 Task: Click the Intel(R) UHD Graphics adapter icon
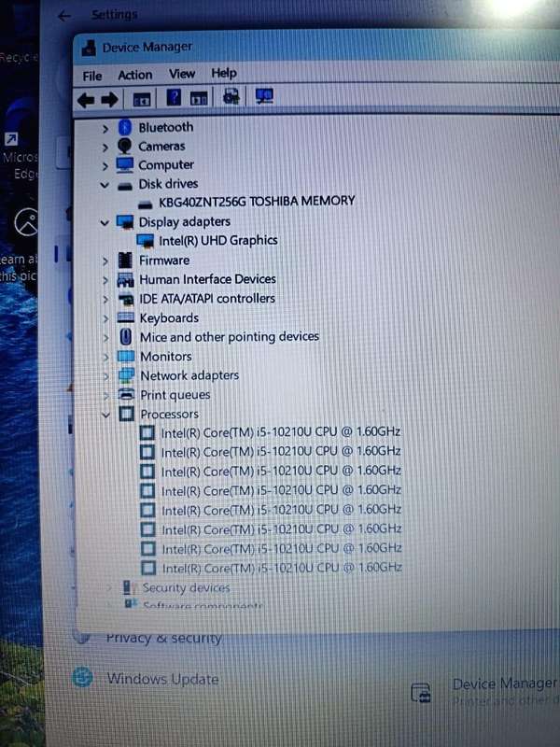click(146, 241)
